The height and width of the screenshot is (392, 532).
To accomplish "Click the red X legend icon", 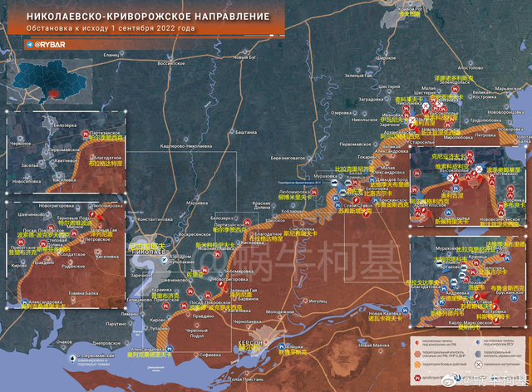I will pyautogui.click(x=479, y=365).
